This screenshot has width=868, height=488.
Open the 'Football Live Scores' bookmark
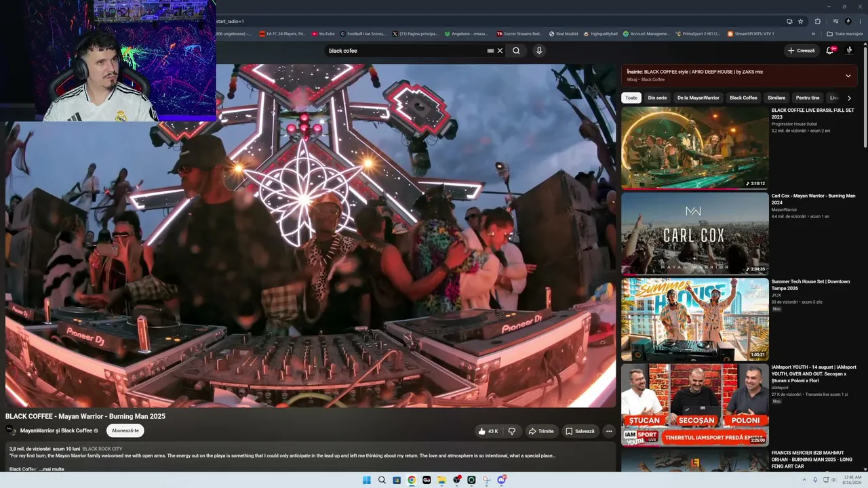pyautogui.click(x=363, y=33)
